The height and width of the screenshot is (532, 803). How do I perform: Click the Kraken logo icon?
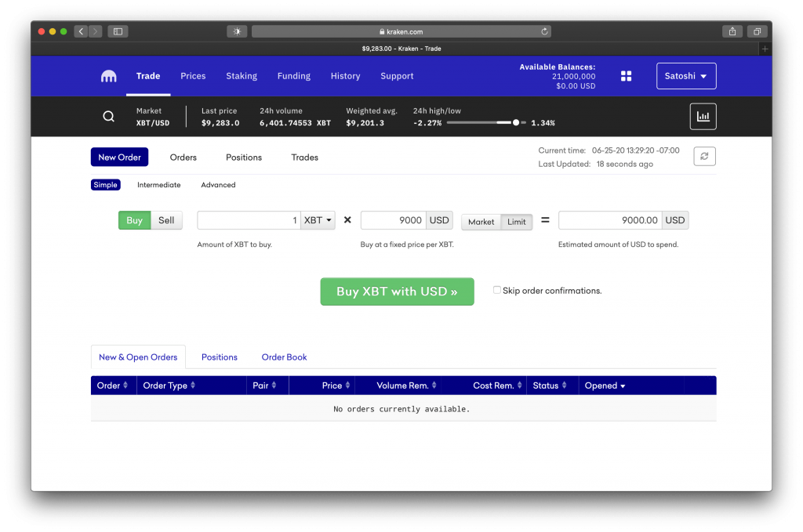108,76
